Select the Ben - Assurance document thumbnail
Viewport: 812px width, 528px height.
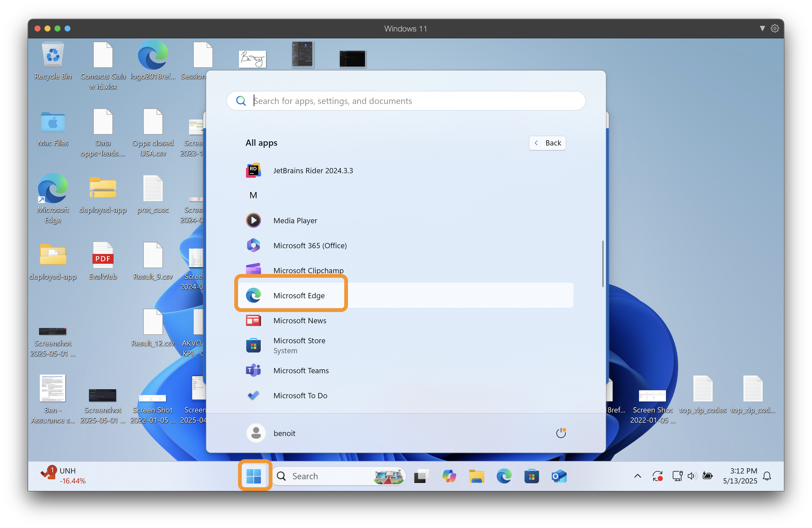click(53, 399)
